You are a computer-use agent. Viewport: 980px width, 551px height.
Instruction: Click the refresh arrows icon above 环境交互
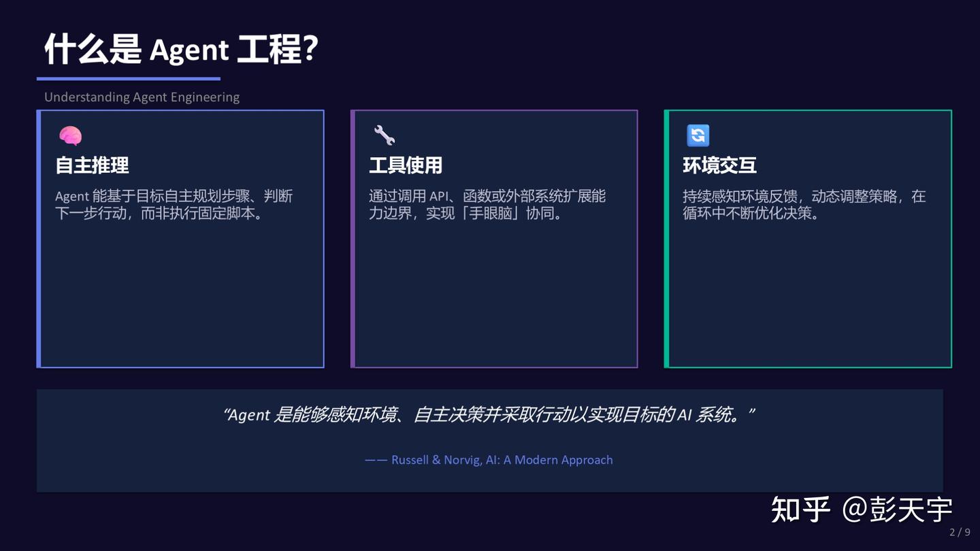(698, 135)
